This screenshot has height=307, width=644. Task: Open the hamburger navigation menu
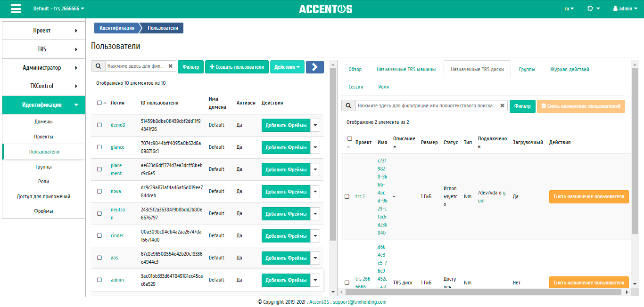pyautogui.click(x=16, y=9)
